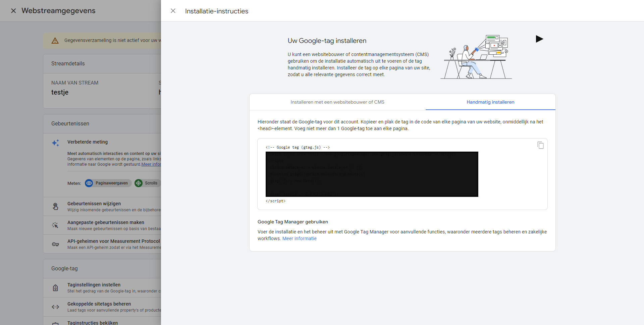Open Taginstellingen instellen row

102,288
